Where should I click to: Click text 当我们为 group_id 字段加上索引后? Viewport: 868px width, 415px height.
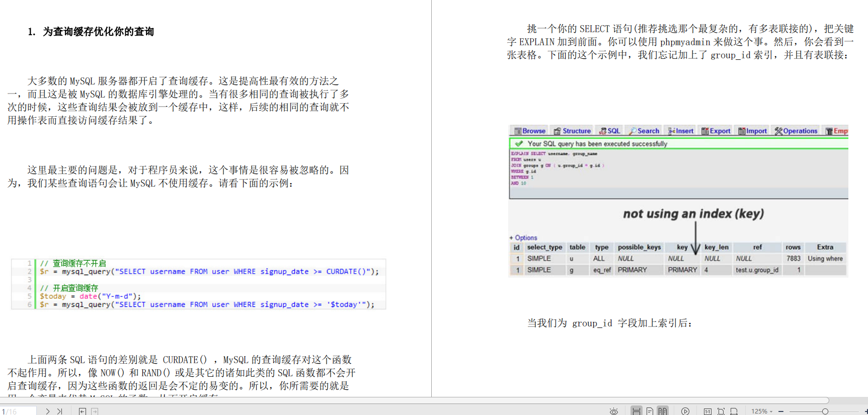point(609,323)
